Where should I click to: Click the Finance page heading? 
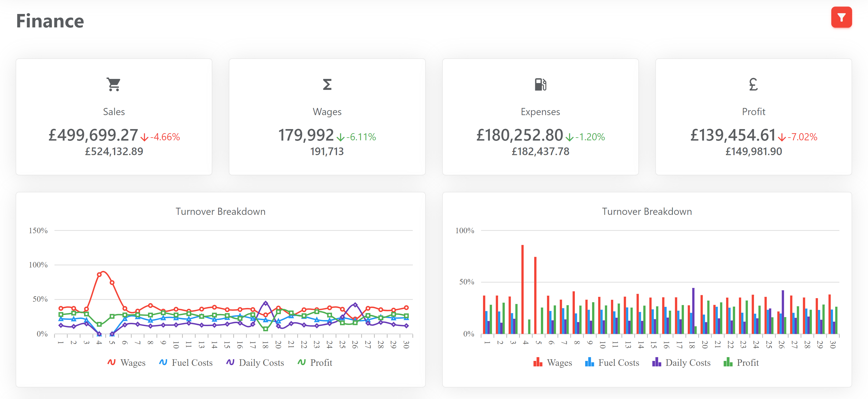point(50,21)
